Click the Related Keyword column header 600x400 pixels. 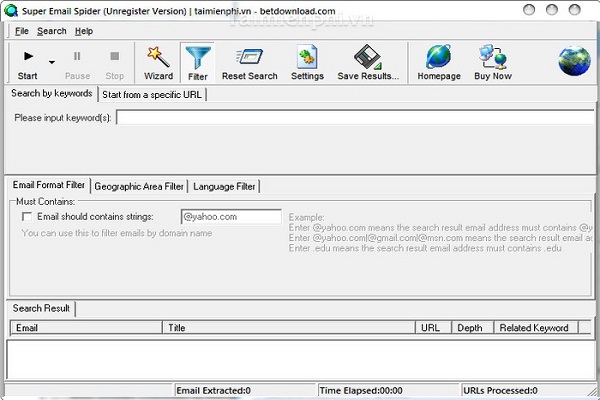point(536,328)
